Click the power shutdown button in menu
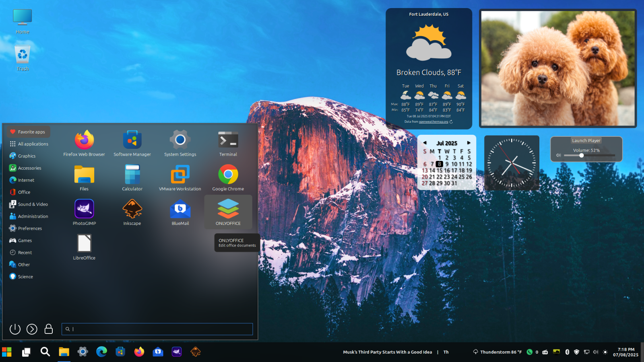Screen dimensions: 644x362 click(x=15, y=329)
